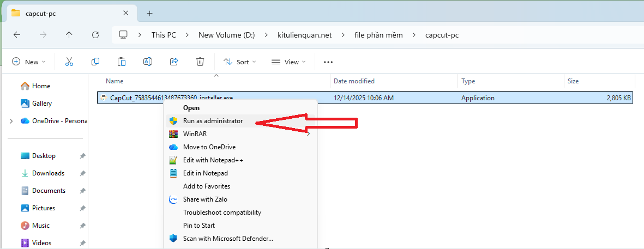Click New Volume (D:) breadcrumb
This screenshot has height=249, width=644.
click(x=227, y=35)
